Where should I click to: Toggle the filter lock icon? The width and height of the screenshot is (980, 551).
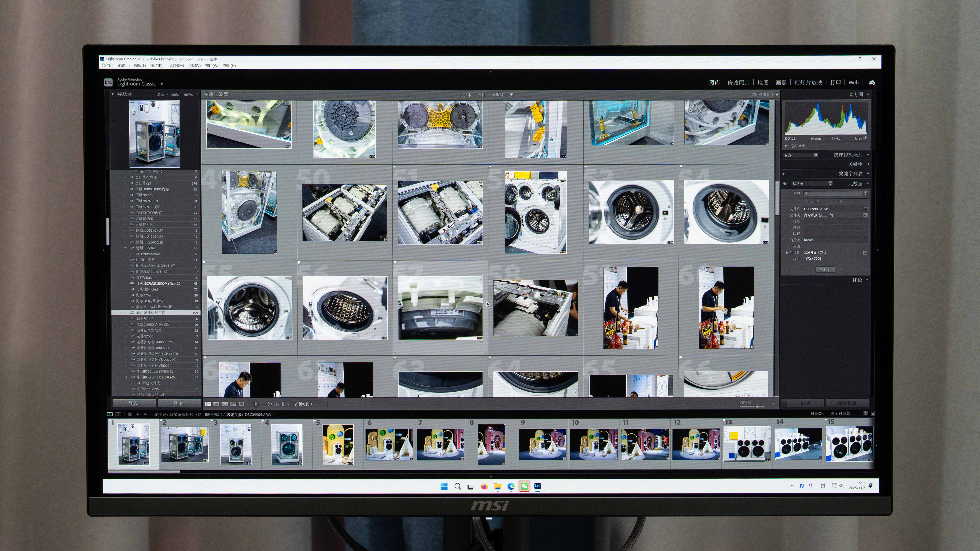pyautogui.click(x=777, y=94)
